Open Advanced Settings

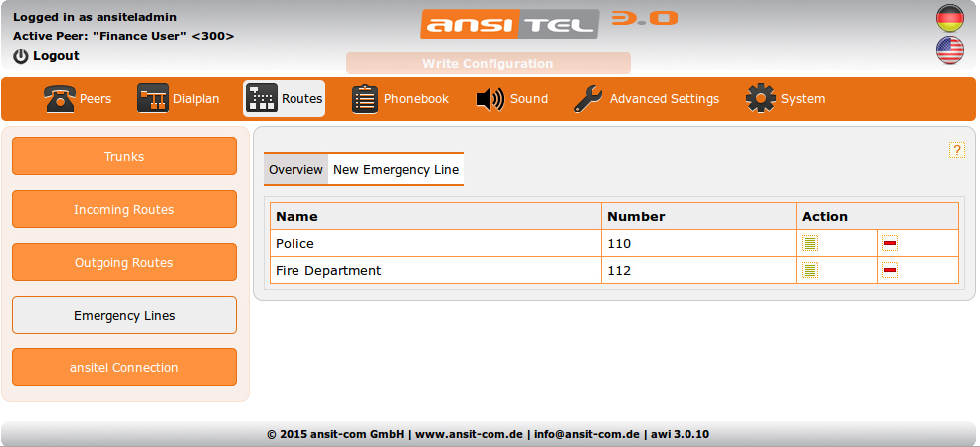pyautogui.click(x=647, y=99)
